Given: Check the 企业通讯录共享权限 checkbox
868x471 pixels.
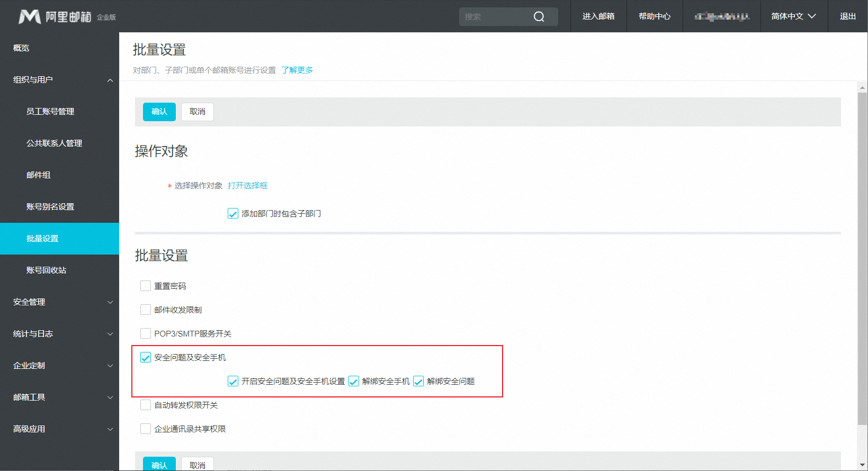Looking at the screenshot, I should click(x=146, y=429).
